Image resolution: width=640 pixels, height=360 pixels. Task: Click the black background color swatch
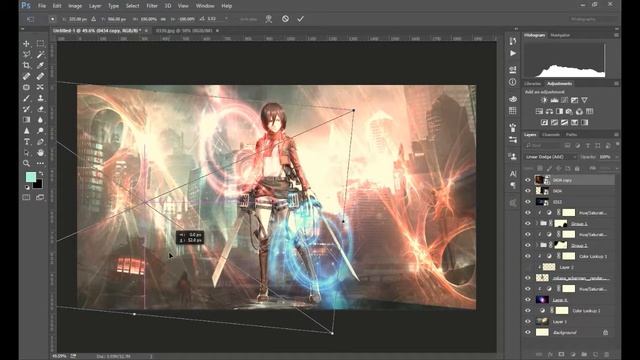(x=38, y=184)
